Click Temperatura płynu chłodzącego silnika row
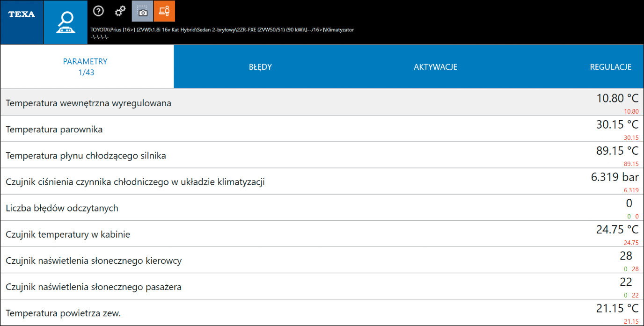This screenshot has width=644, height=326. coord(86,155)
